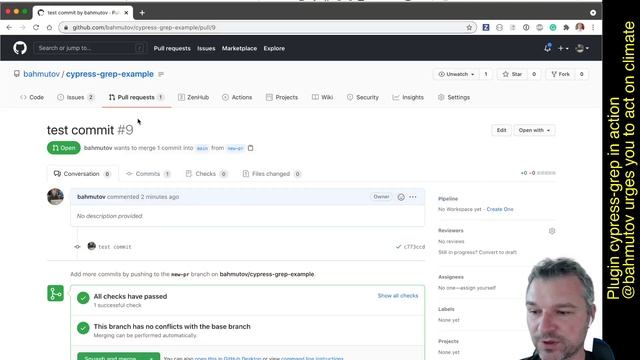Image resolution: width=640 pixels, height=360 pixels.
Task: Switch to the Insights tab
Action: pos(408,97)
